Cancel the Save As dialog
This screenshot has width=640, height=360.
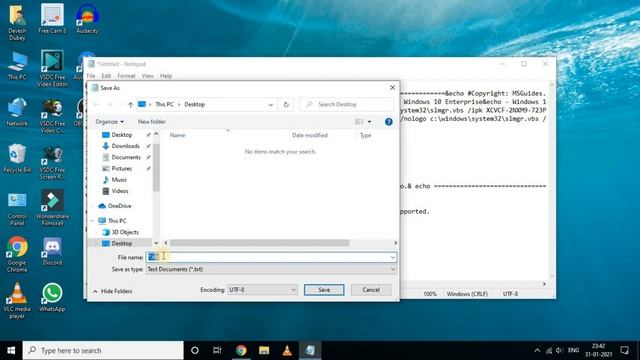[371, 290]
